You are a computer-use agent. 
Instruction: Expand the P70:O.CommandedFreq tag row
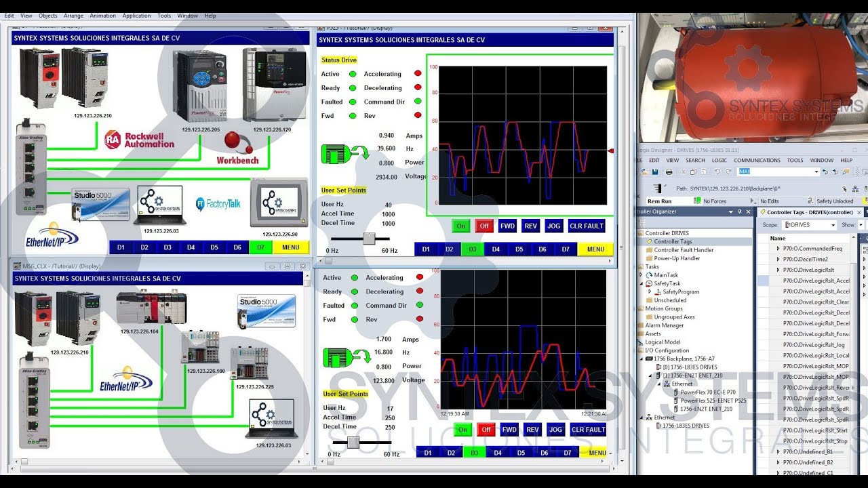pos(778,249)
